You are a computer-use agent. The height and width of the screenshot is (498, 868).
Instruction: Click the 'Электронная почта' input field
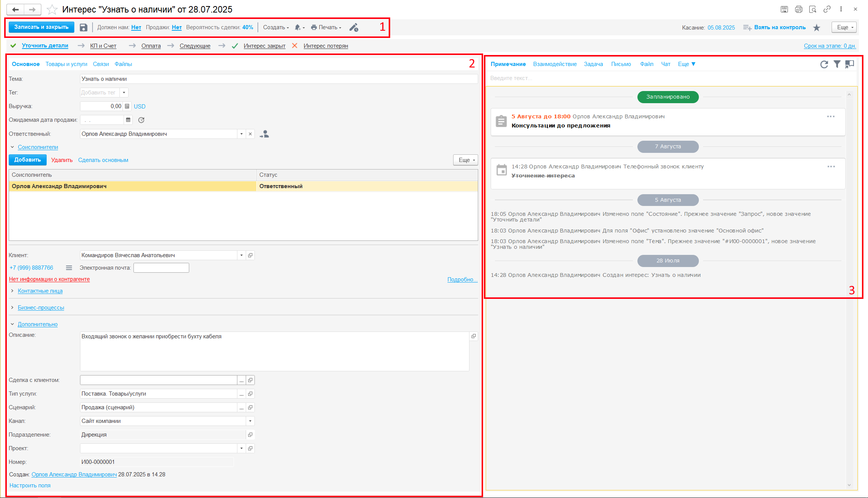(161, 268)
